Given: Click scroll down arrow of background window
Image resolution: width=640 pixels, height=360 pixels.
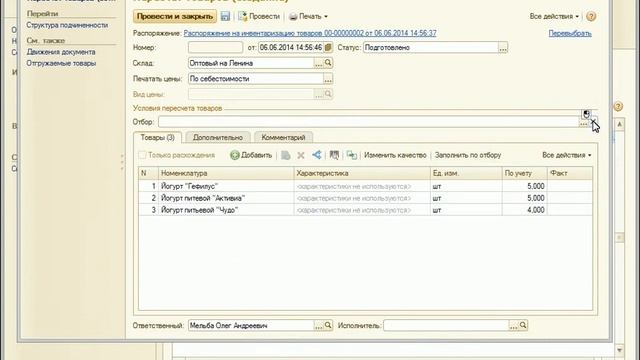Looking at the screenshot, I should click(x=620, y=350).
